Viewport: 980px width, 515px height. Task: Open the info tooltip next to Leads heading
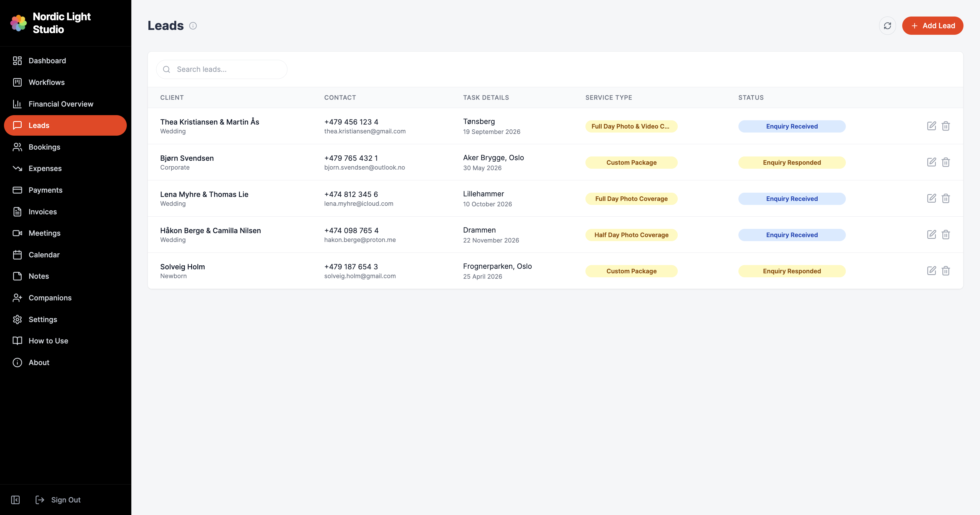pyautogui.click(x=193, y=25)
